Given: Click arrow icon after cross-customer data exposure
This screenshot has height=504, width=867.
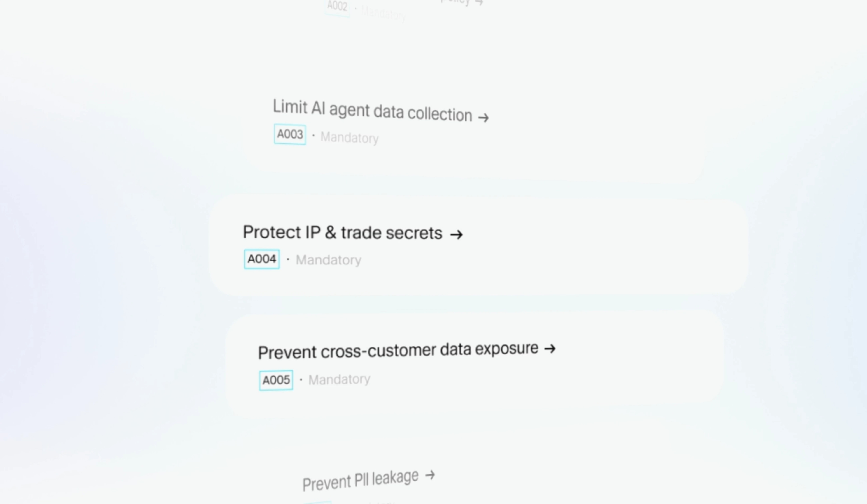Looking at the screenshot, I should [x=550, y=349].
